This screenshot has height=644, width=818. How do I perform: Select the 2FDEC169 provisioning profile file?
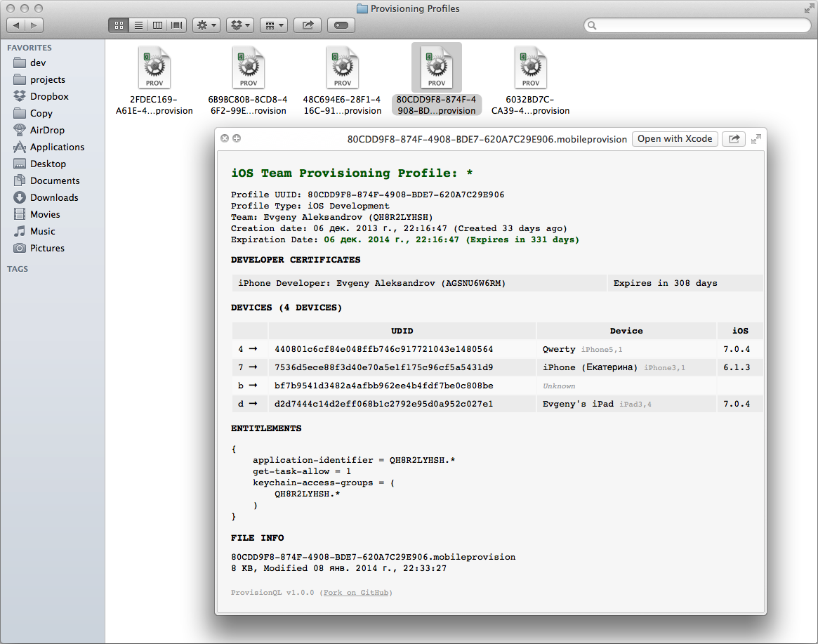point(154,80)
